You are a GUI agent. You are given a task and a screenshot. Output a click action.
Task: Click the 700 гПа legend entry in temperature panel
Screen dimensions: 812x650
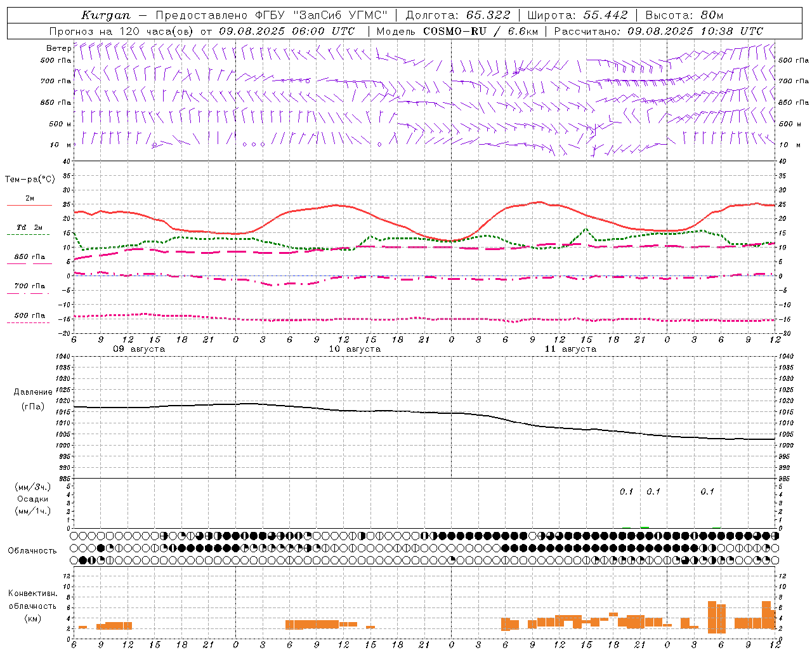pos(29,286)
